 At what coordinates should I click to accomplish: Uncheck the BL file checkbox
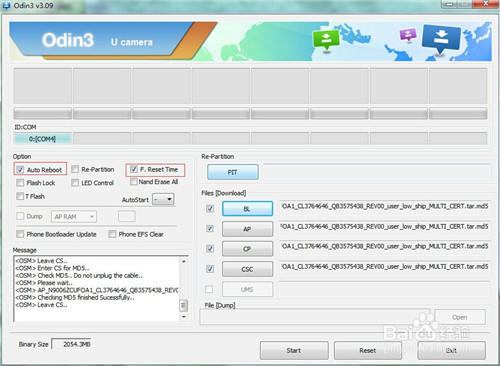(210, 209)
